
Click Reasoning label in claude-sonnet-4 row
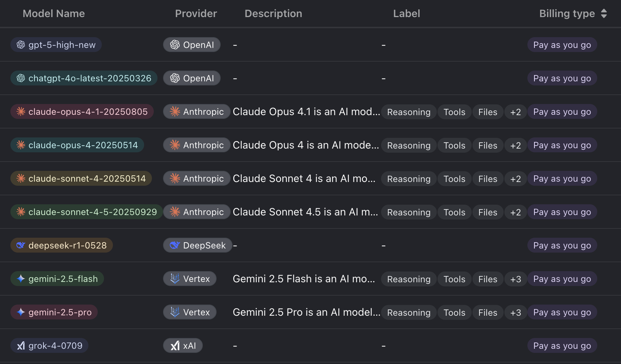pyautogui.click(x=409, y=179)
